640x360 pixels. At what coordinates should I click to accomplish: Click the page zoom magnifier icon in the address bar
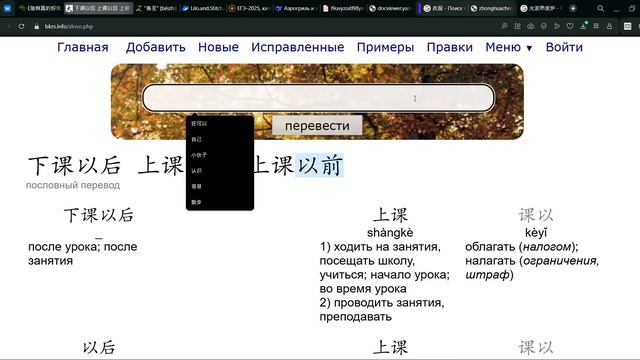pyautogui.click(x=504, y=26)
